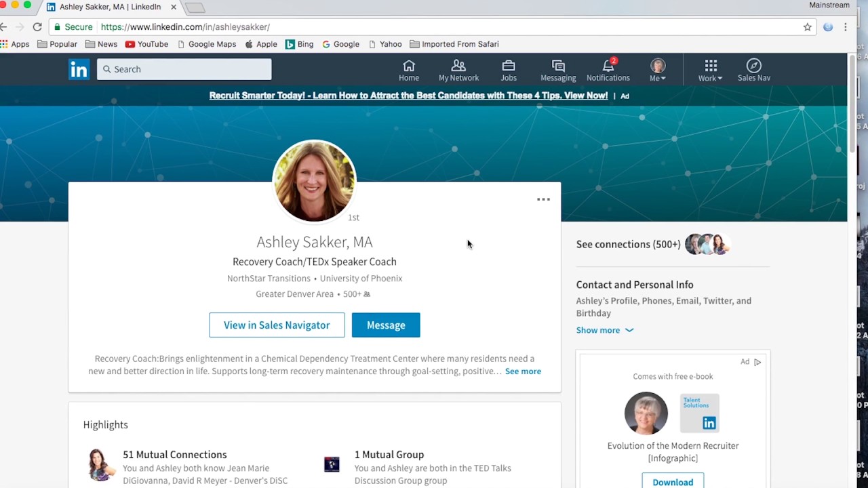Screen dimensions: 868x488
Task: Open 1 Mutual Group highlight
Action: 389,455
